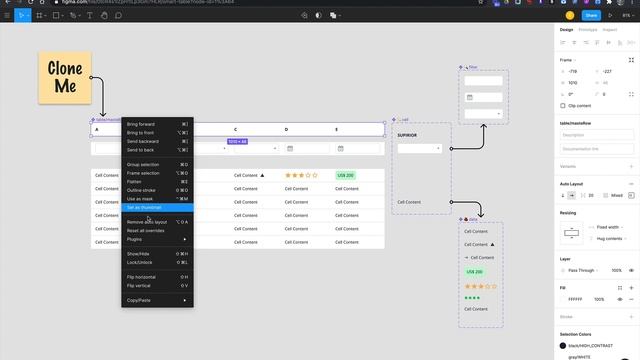Open the fill style grid icon
Viewport: 640px width, 360px height.
point(620,288)
